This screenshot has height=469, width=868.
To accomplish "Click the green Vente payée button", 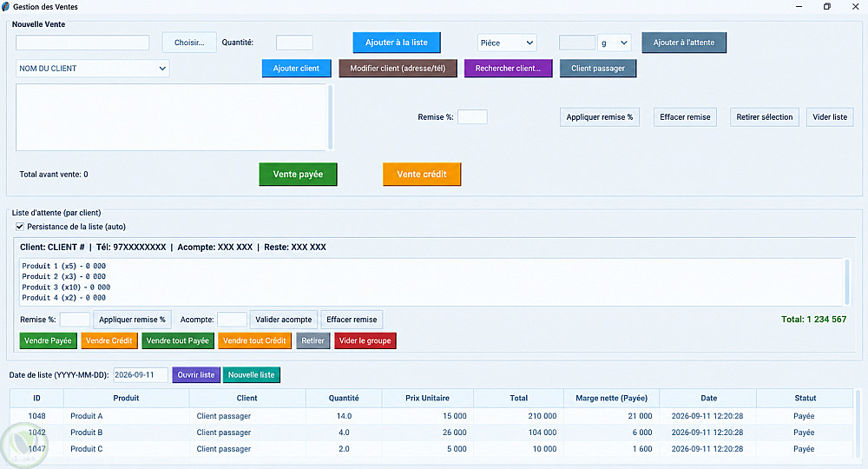I will 298,174.
